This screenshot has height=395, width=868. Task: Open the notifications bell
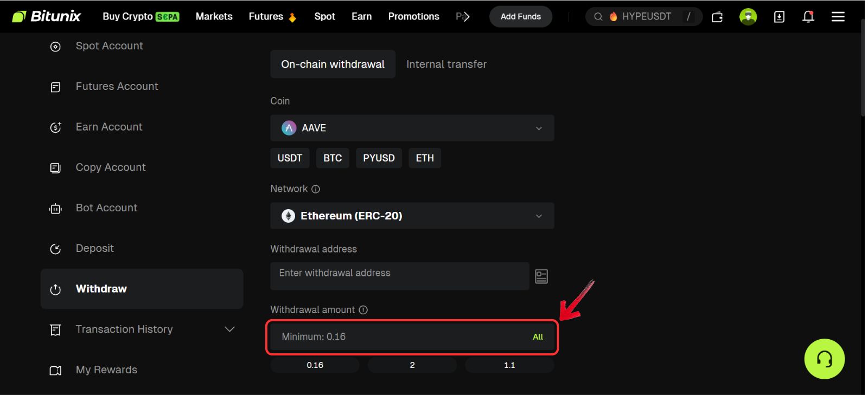coord(808,17)
